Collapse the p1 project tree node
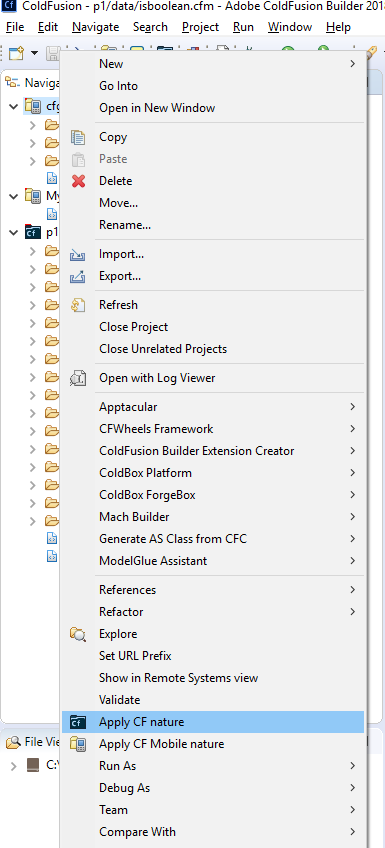The width and height of the screenshot is (385, 848). (14, 233)
